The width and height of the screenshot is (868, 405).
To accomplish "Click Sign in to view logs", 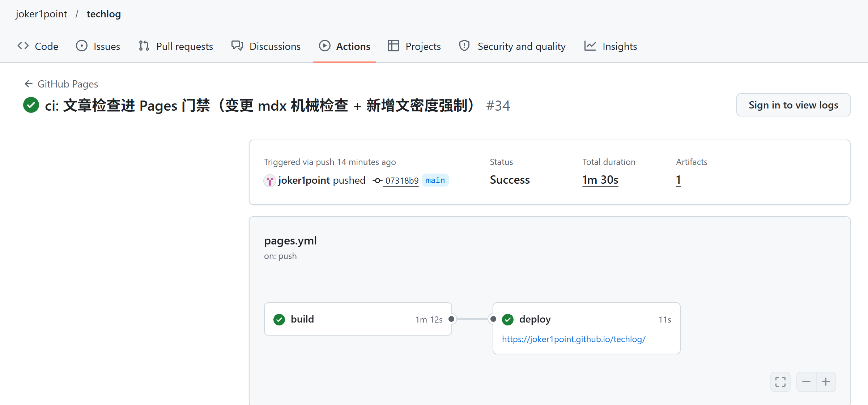I will click(x=793, y=105).
